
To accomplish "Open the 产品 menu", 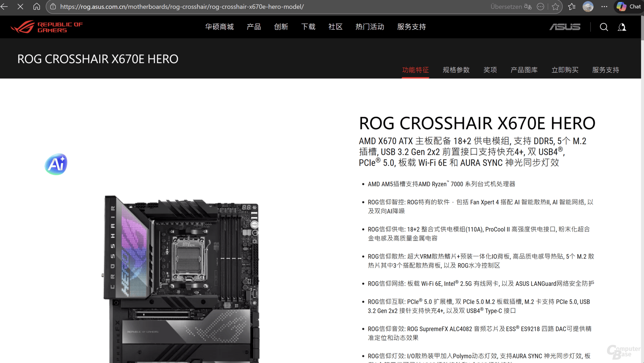I will [254, 27].
